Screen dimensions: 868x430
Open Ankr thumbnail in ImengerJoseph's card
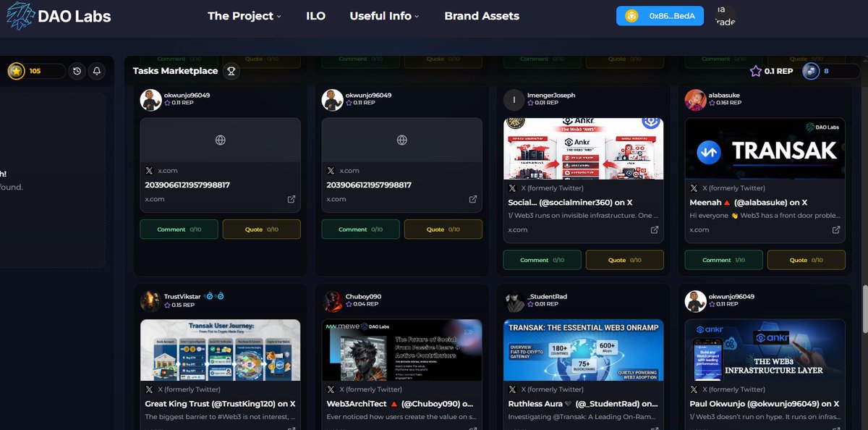(583, 148)
